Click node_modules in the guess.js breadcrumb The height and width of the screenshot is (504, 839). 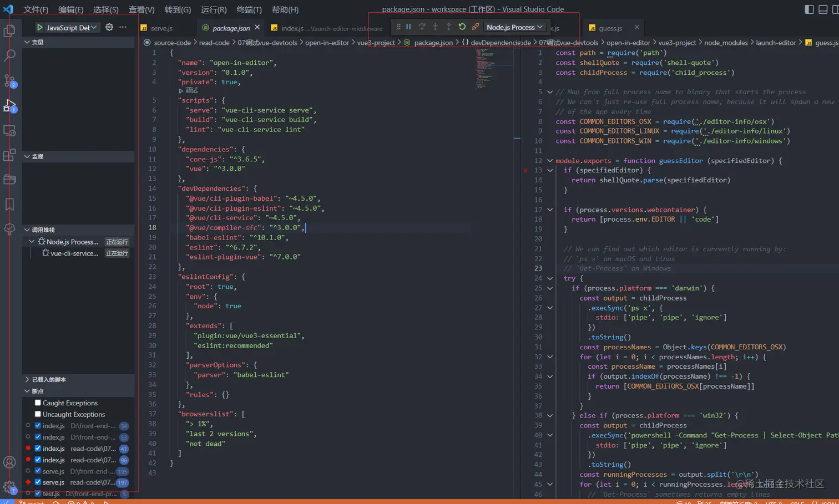point(726,43)
